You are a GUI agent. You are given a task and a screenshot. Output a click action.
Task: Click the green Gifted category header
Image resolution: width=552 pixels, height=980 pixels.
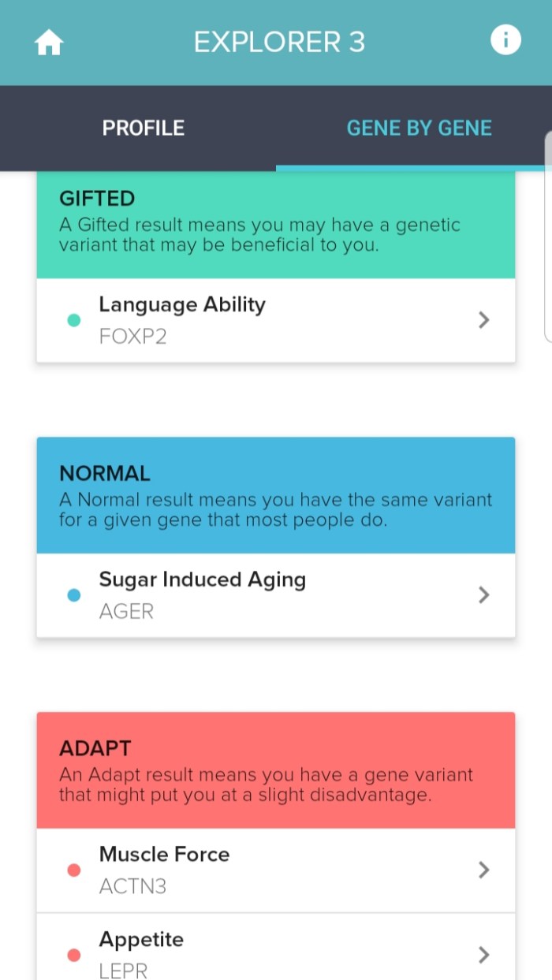point(276,223)
